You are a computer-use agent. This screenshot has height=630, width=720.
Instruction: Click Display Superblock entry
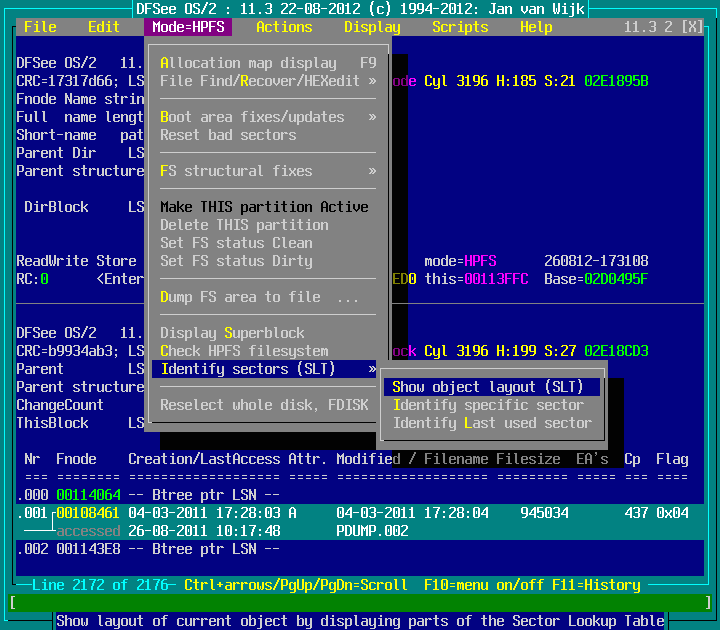pyautogui.click(x=232, y=333)
